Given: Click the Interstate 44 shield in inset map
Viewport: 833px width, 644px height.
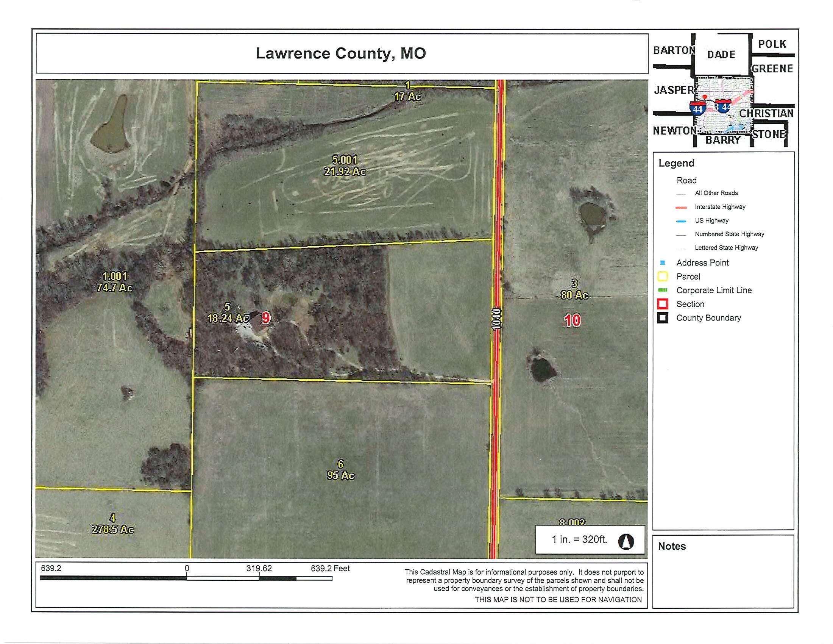Looking at the screenshot, I should [x=697, y=109].
